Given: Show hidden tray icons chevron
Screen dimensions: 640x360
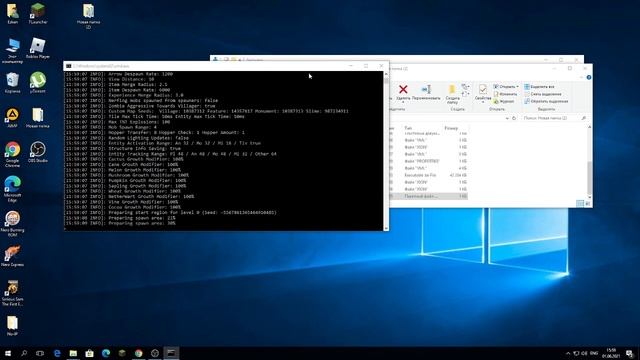Looking at the screenshot, I should point(568,353).
